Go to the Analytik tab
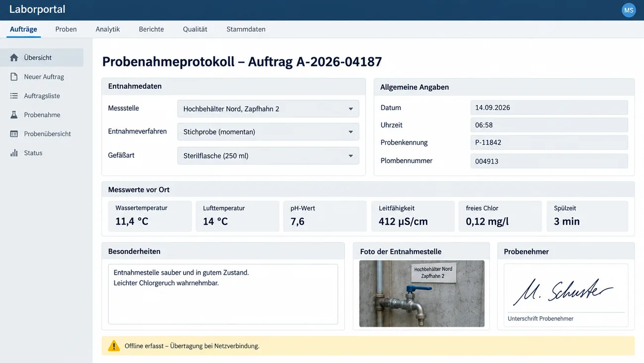 107,29
